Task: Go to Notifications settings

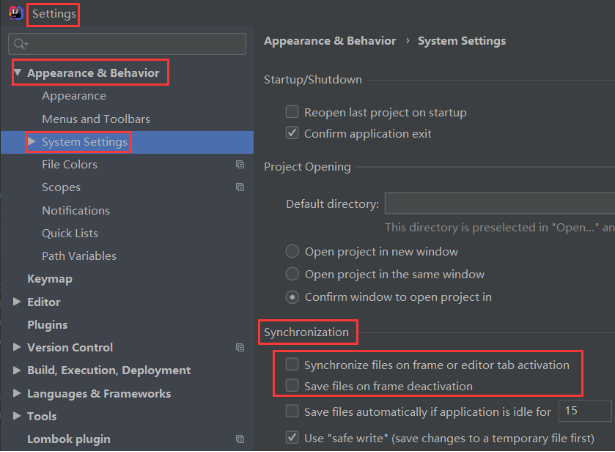Action: (x=76, y=210)
